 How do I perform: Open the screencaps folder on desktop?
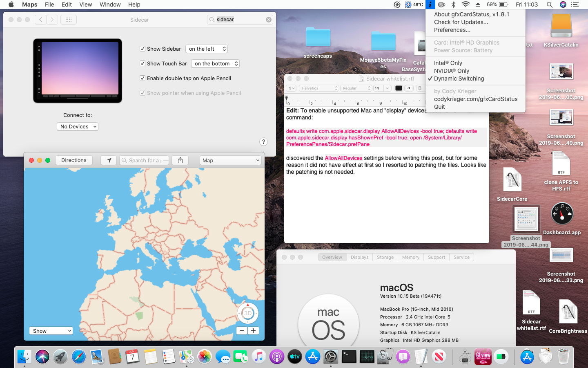tap(318, 38)
